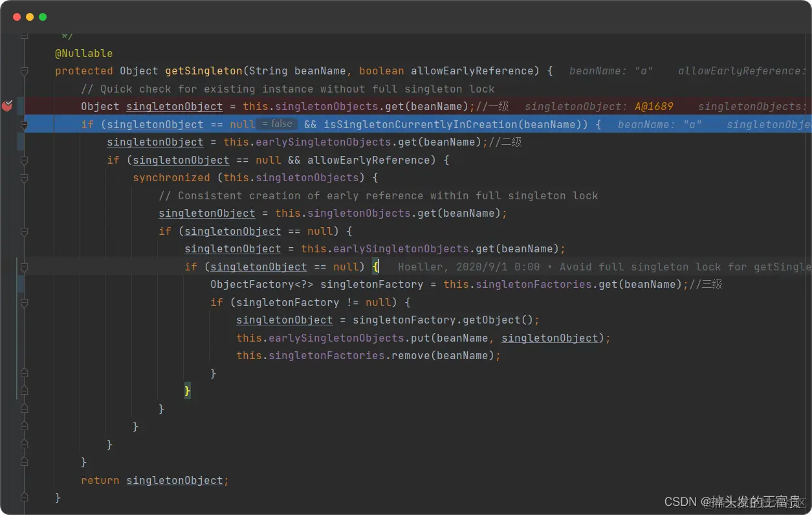Click the ObjectFactory<?> type name
Image resolution: width=812 pixels, height=515 pixels.
click(x=262, y=285)
